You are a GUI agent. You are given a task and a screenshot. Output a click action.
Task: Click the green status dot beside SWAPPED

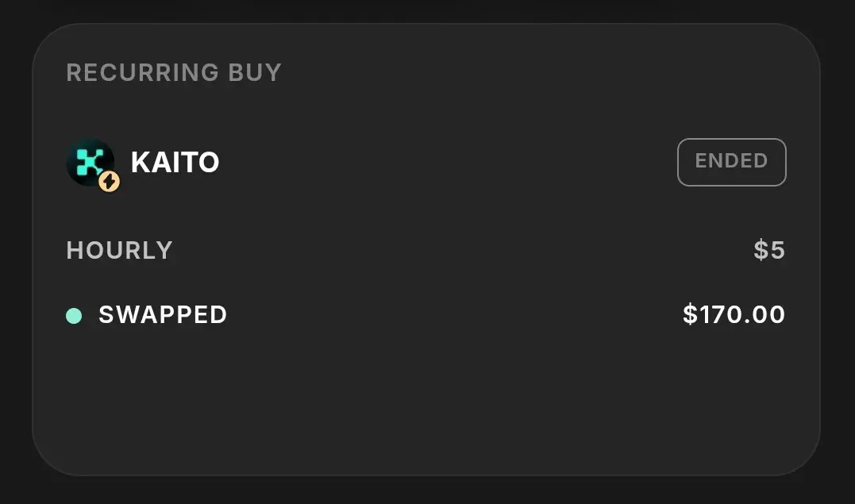coord(74,316)
